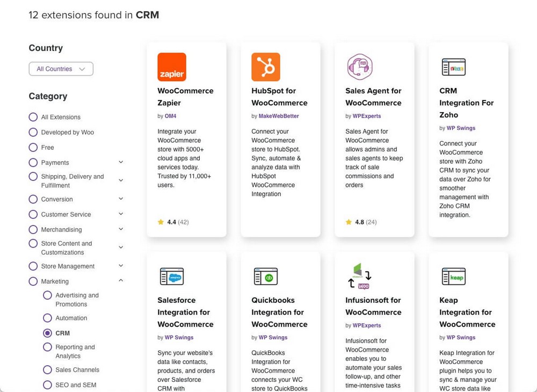Choose the SEO and SEM subcategory
Viewport: 537px width, 392px height.
[x=48, y=385]
